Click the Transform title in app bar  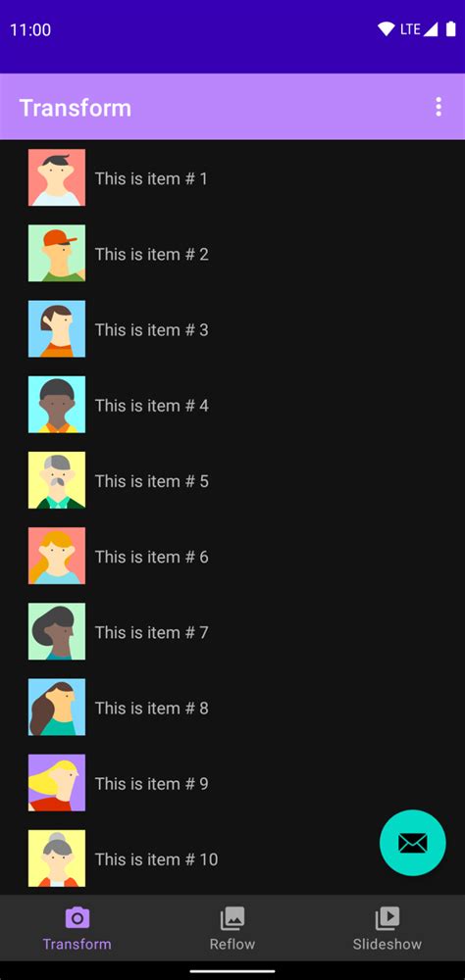click(x=76, y=108)
